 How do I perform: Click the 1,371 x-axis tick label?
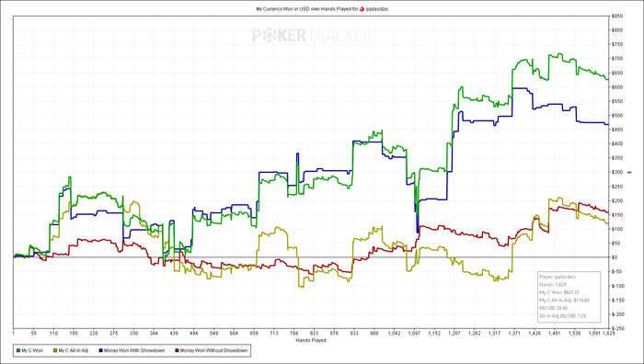click(x=514, y=334)
